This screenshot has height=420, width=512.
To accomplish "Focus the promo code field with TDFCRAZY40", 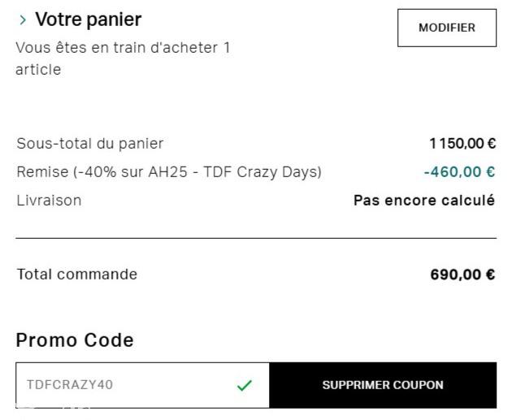I will (122, 385).
